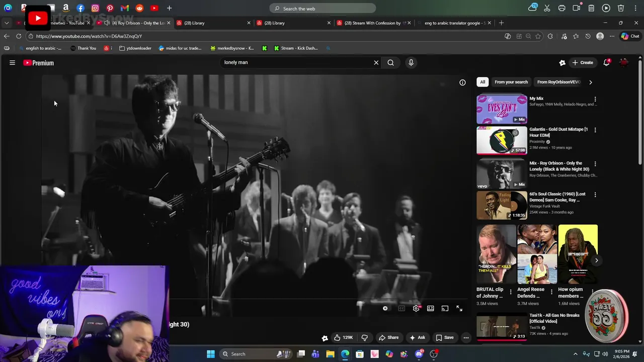The image size is (644, 362).
Task: Open more actions ellipsis under video
Action: tap(466, 337)
